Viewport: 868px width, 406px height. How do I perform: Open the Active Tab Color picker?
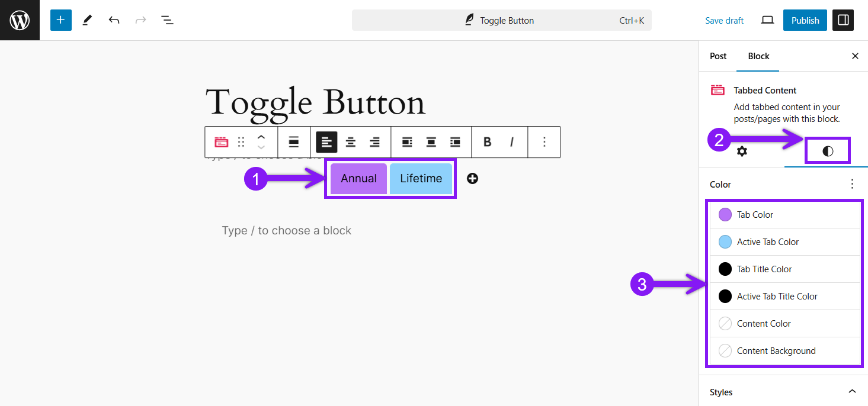coord(784,242)
